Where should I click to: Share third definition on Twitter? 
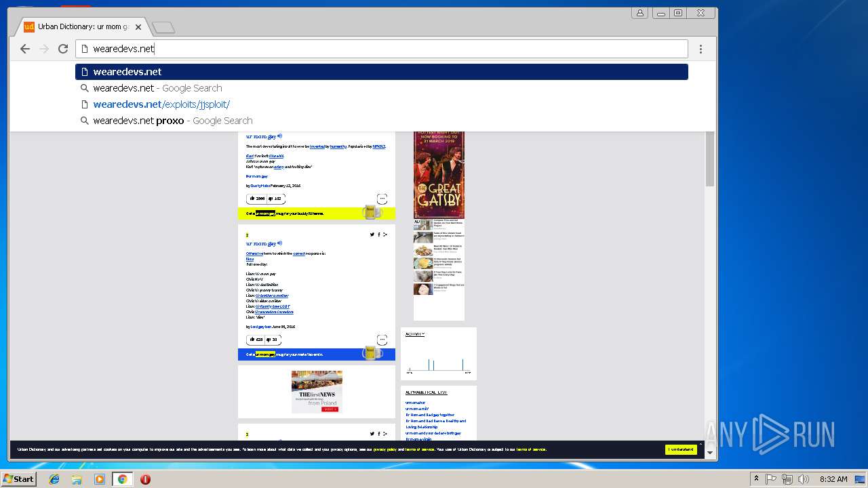372,434
